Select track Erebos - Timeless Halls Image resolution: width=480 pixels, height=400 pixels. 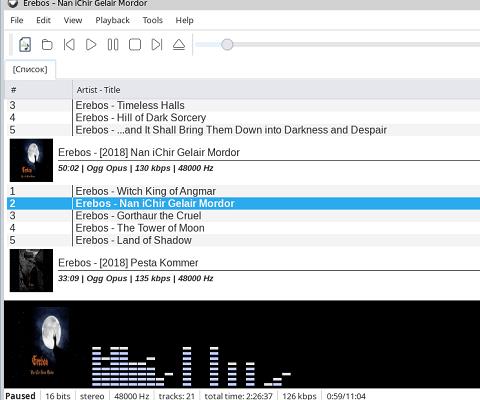(243, 105)
